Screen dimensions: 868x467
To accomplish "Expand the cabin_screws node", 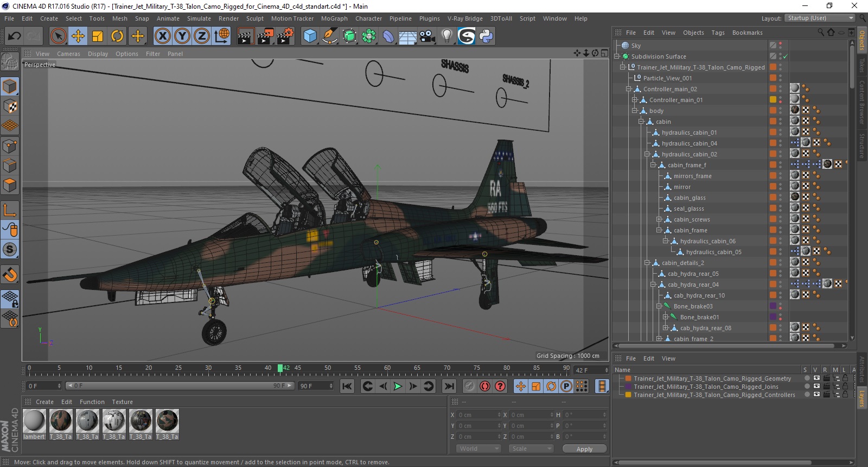I will coord(659,219).
